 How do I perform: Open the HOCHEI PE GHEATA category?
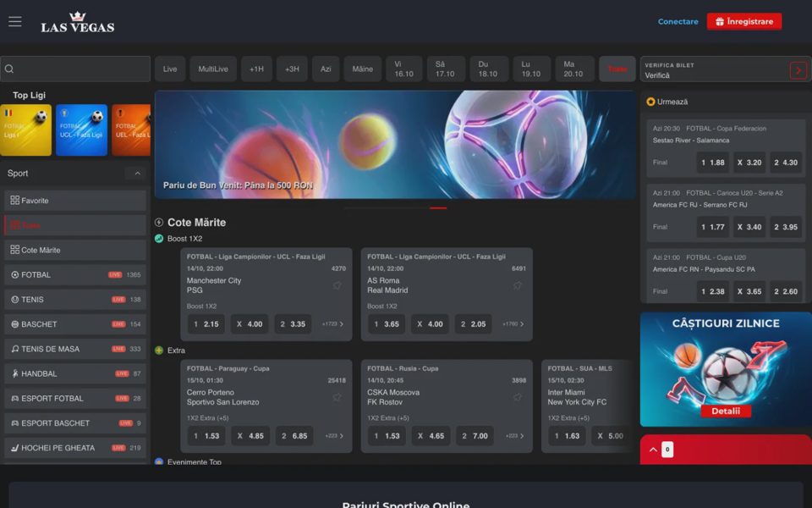tap(75, 448)
